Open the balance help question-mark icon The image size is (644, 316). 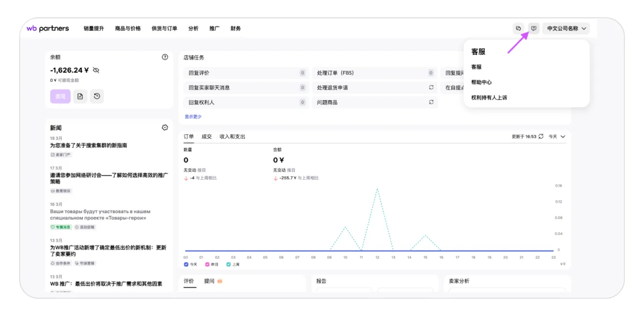coord(165,57)
